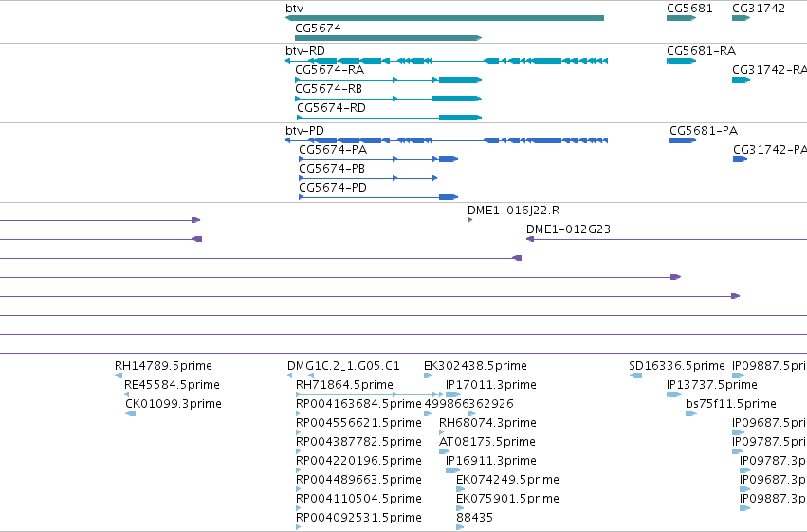Viewport: 807px width, 532px height.
Task: Select transcript btv-RD
Action: 305,51
